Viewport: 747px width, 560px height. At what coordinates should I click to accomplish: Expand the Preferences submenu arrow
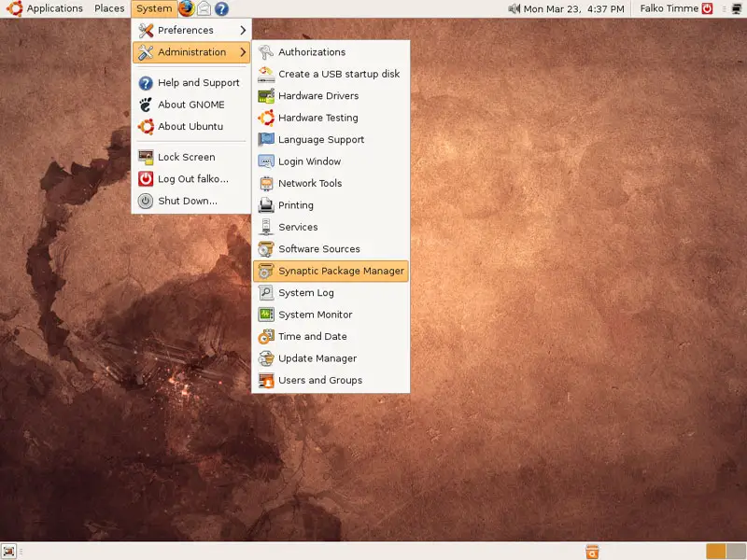(x=243, y=30)
